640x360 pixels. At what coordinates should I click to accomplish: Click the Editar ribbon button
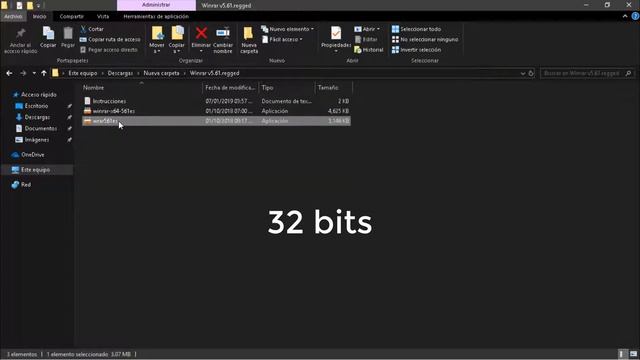coord(366,40)
